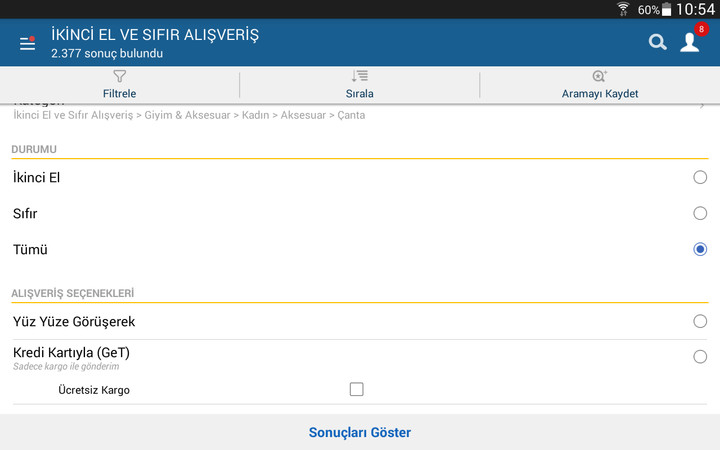Select the İkinci El radio button
The height and width of the screenshot is (450, 720).
(x=700, y=178)
